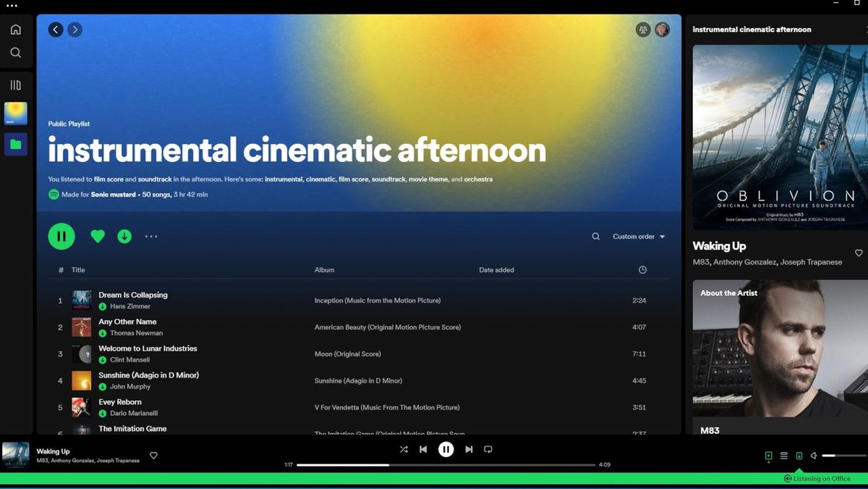Viewport: 868px width, 489px height.
Task: Skip to the next track
Action: [469, 449]
